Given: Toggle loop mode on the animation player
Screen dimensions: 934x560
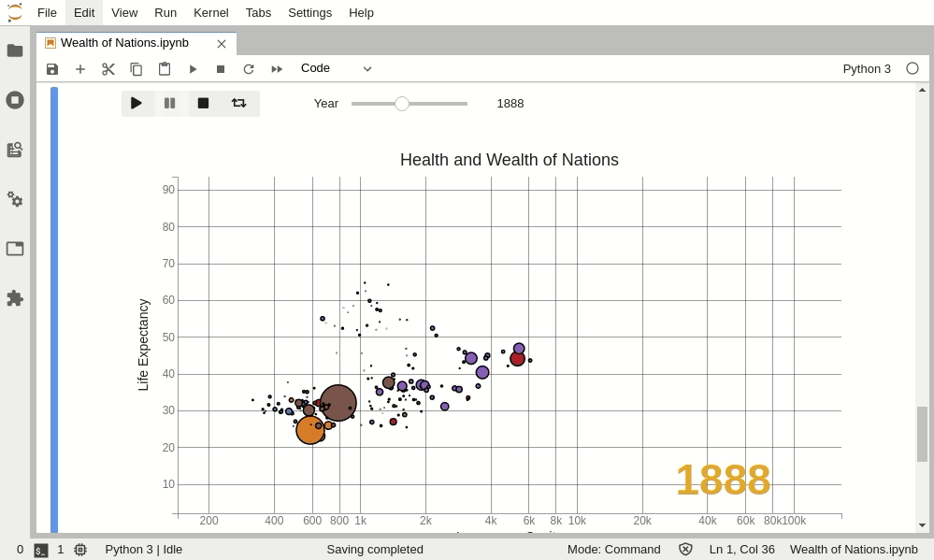Looking at the screenshot, I should tap(239, 103).
